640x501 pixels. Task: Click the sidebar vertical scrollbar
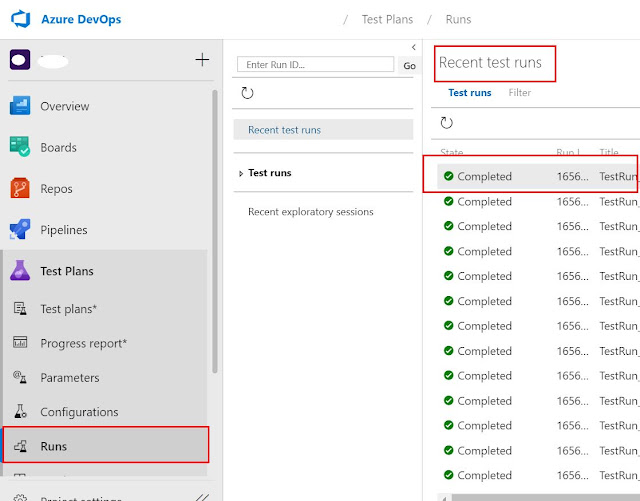point(215,231)
